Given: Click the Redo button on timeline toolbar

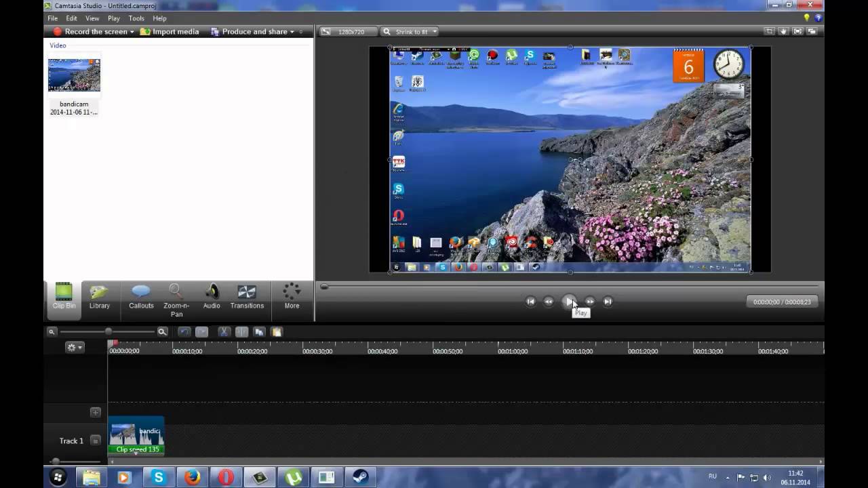Looking at the screenshot, I should [201, 332].
